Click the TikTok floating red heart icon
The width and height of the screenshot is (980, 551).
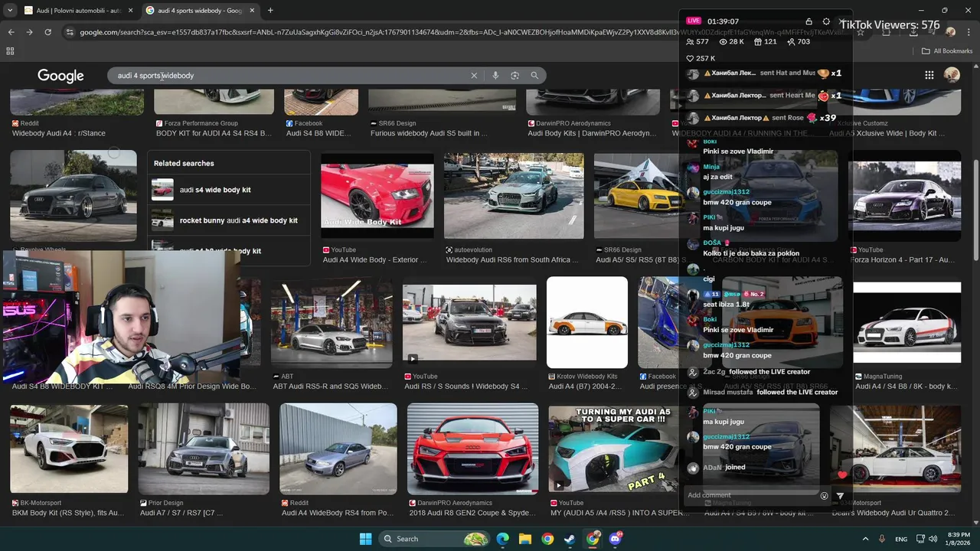click(843, 474)
